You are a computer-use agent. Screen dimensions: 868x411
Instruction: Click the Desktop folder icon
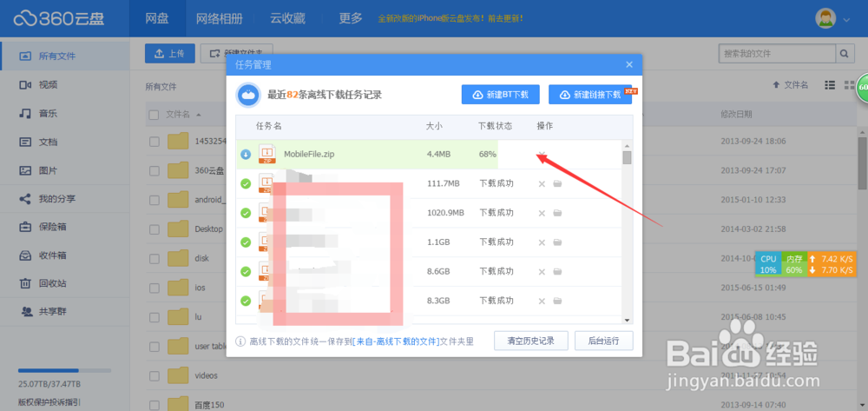pos(178,229)
